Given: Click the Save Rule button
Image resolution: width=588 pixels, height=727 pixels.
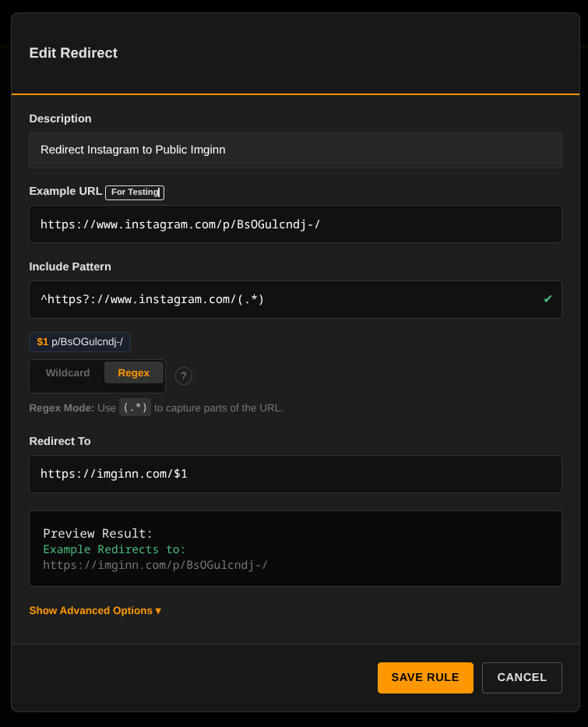Looking at the screenshot, I should (425, 677).
